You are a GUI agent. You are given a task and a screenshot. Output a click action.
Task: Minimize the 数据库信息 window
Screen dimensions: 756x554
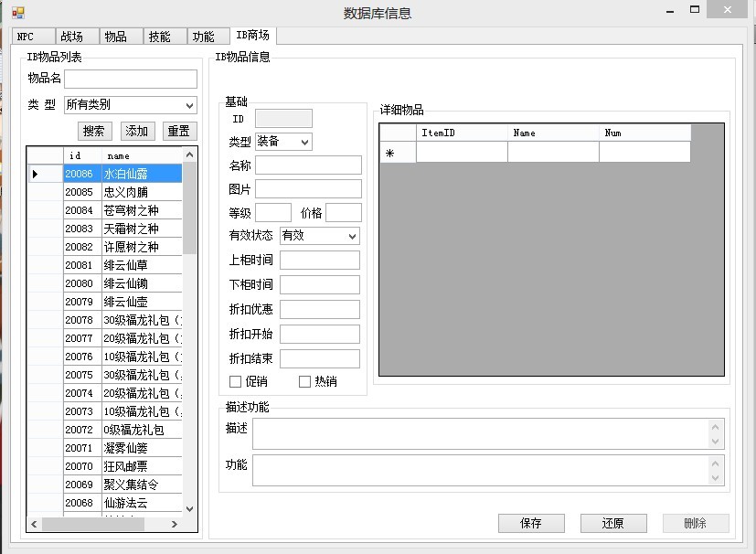pyautogui.click(x=670, y=11)
